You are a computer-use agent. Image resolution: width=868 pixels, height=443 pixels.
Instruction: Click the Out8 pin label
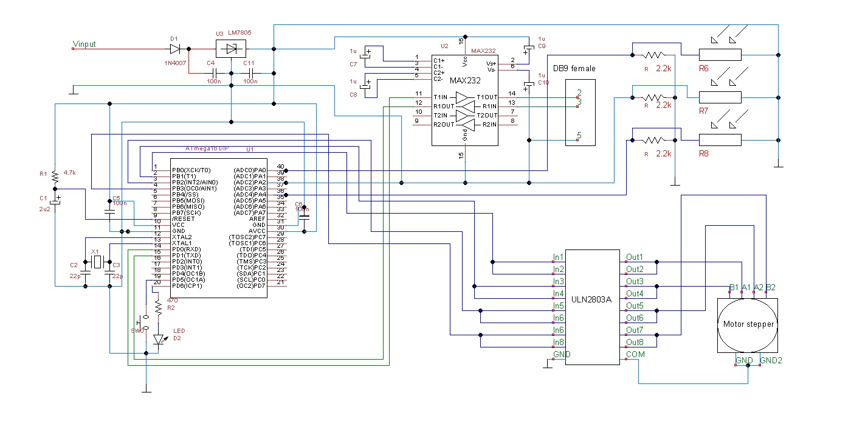click(x=635, y=342)
